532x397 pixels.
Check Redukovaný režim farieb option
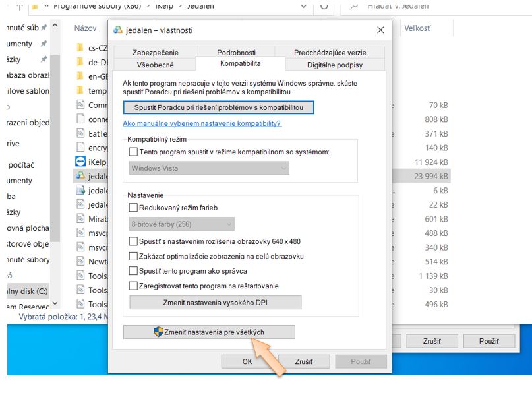point(134,208)
